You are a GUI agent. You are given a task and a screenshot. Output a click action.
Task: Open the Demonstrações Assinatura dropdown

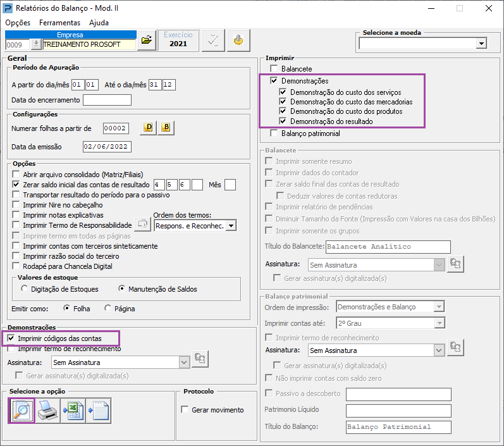[184, 362]
